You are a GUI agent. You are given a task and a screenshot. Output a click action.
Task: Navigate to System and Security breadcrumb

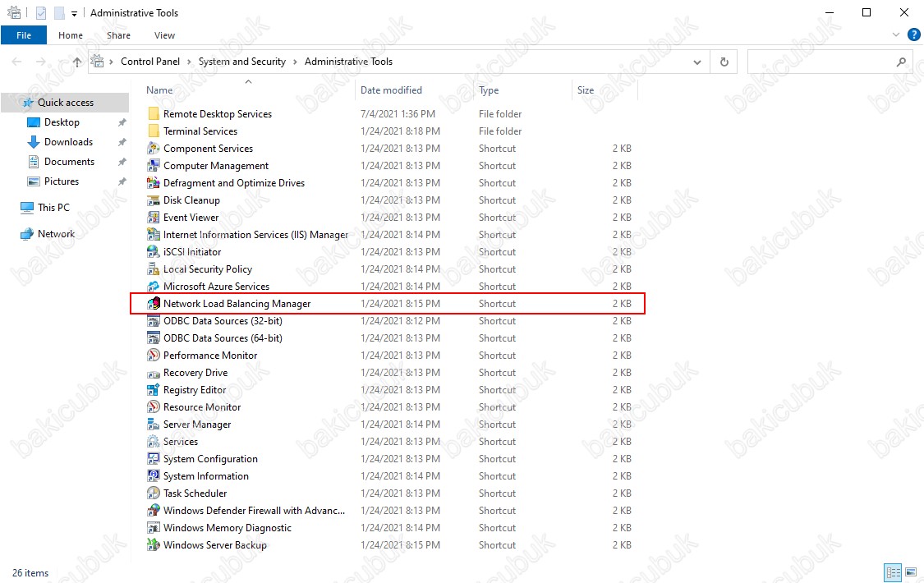coord(242,62)
